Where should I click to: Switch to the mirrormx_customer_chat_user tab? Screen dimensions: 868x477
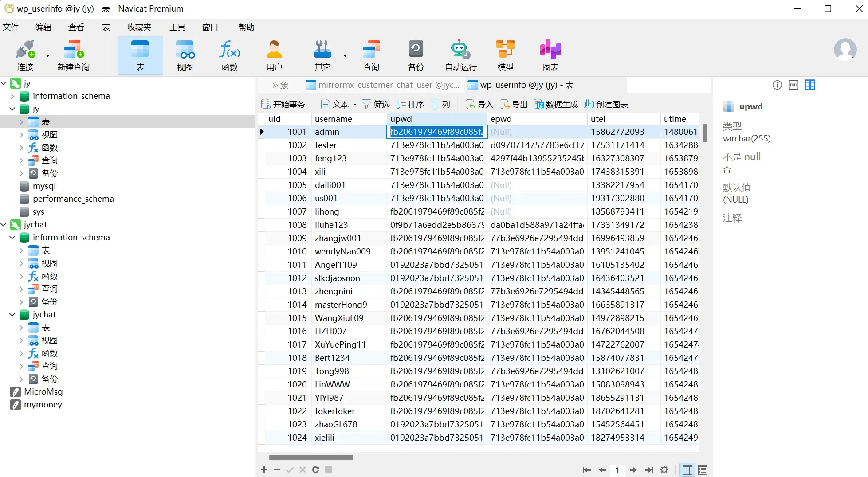[383, 85]
